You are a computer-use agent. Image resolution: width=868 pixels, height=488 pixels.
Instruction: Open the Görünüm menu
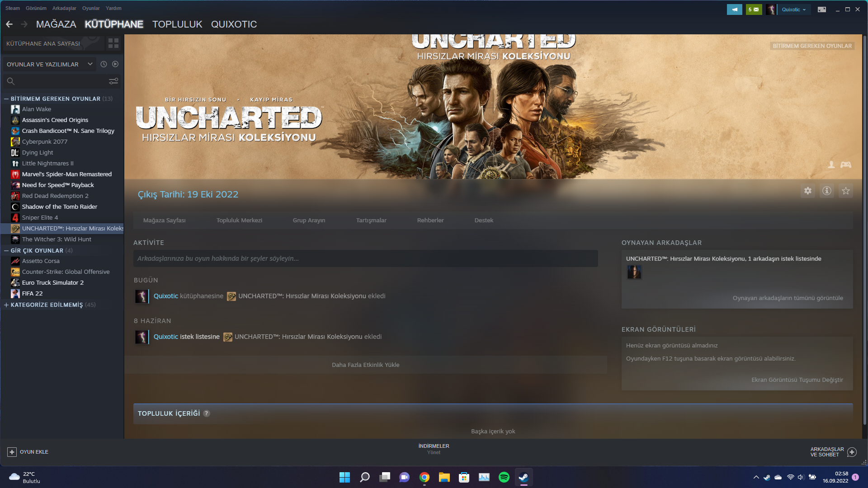tap(36, 8)
